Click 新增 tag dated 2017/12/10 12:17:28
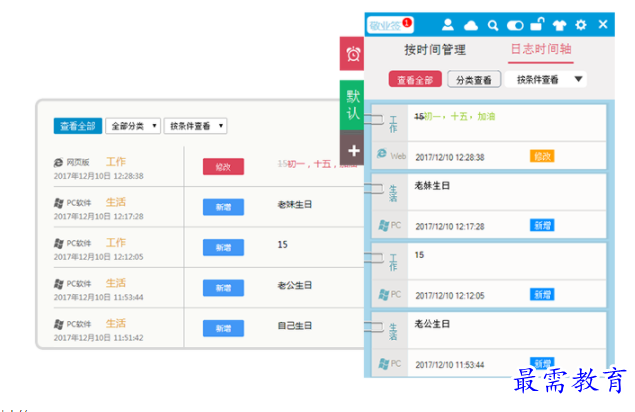Screen dimensions: 635x412 [x=542, y=225]
